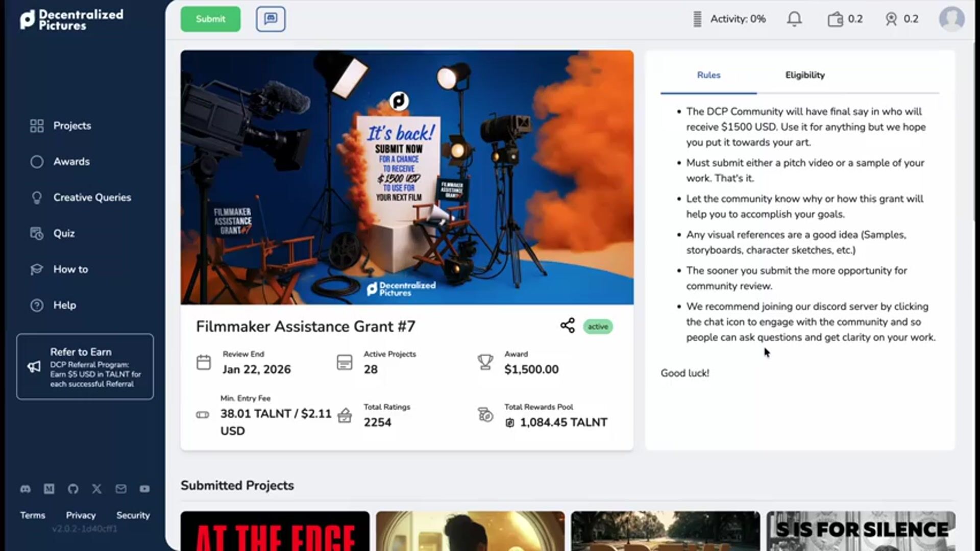The image size is (980, 551).
Task: Open the Privacy link
Action: [x=81, y=515]
